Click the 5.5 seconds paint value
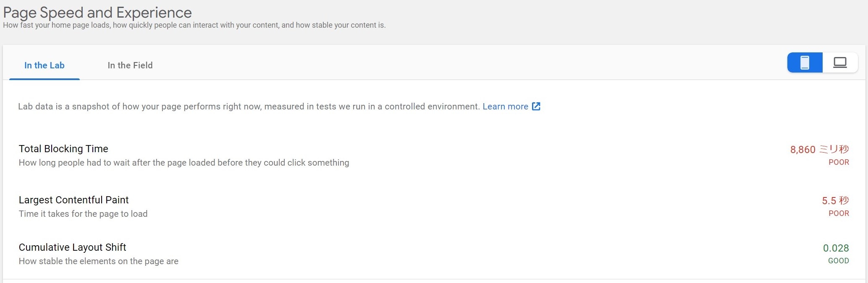 835,201
